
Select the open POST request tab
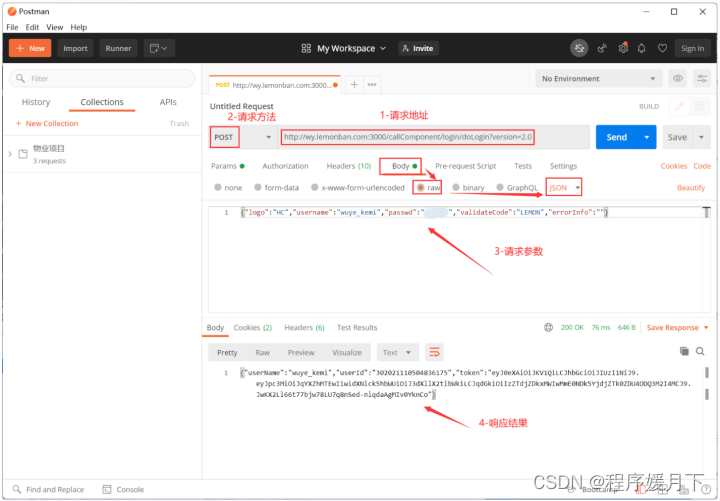[275, 85]
